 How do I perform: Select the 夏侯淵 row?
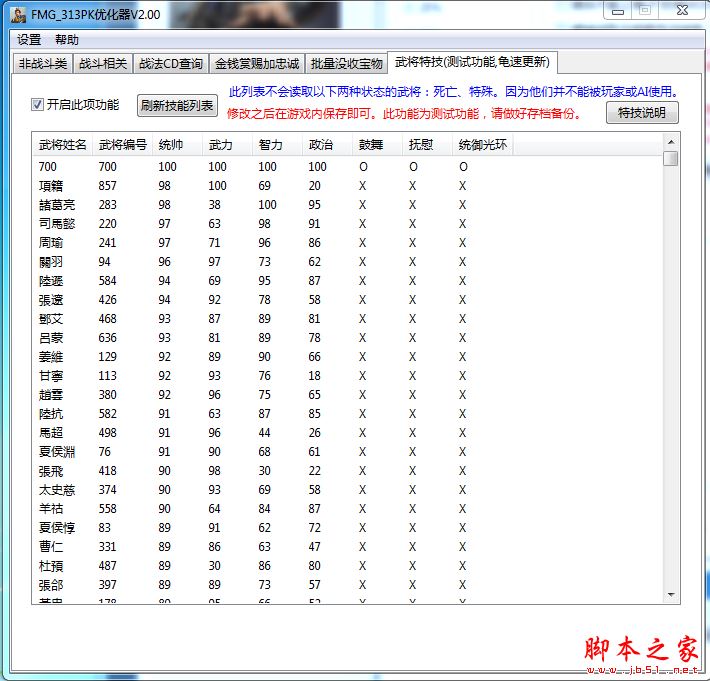point(347,452)
